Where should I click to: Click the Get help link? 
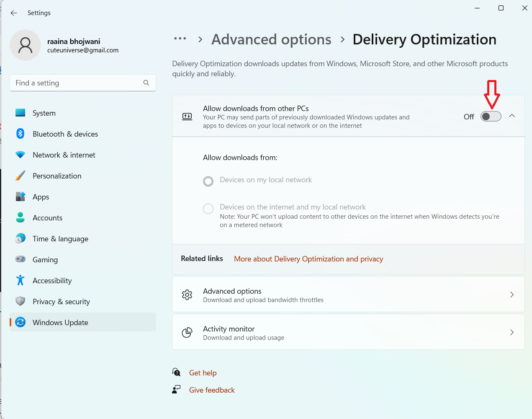click(203, 373)
